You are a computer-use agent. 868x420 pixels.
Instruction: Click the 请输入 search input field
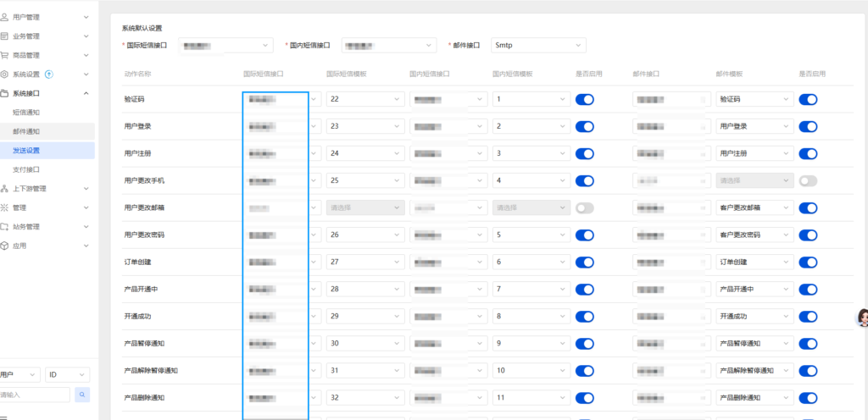point(34,395)
